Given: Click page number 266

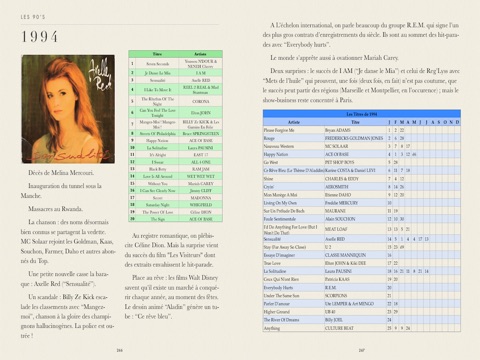Looking at the screenshot, I should [x=120, y=350].
